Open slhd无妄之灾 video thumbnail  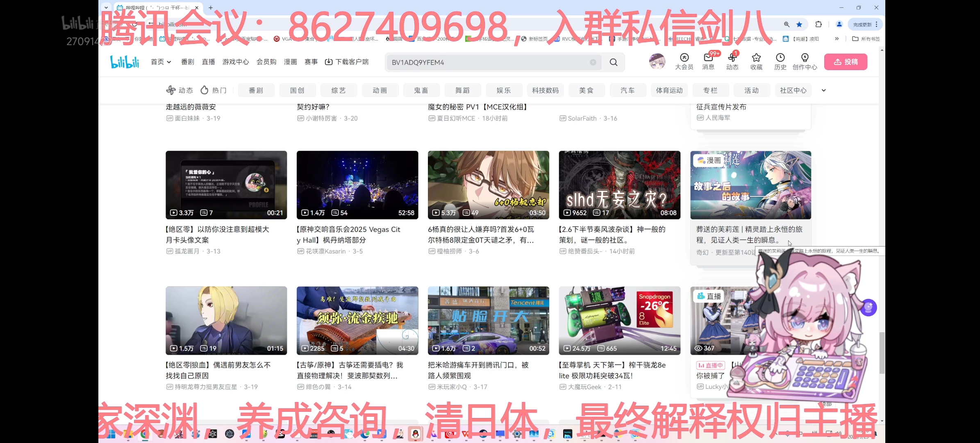pyautogui.click(x=619, y=185)
